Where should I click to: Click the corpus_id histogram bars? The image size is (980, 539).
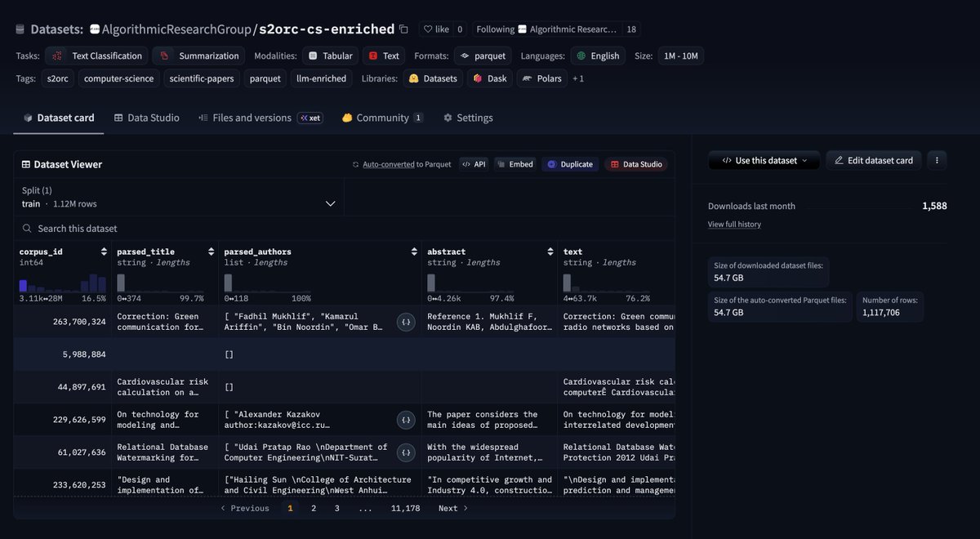pos(63,283)
